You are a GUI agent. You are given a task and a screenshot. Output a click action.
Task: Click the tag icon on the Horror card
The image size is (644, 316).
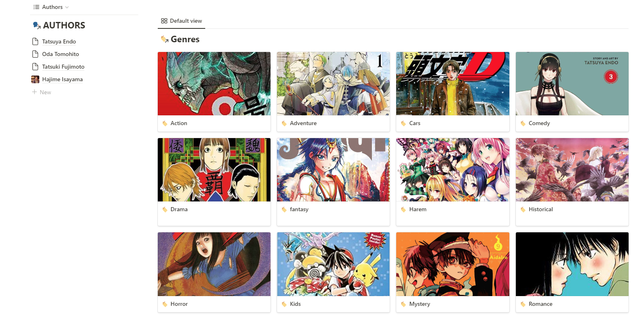(x=165, y=304)
